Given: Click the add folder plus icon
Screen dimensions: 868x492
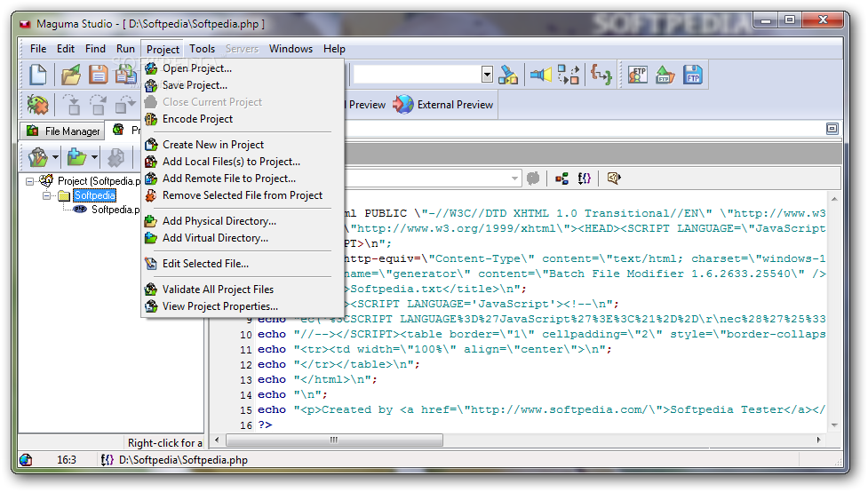Looking at the screenshot, I should coord(76,158).
